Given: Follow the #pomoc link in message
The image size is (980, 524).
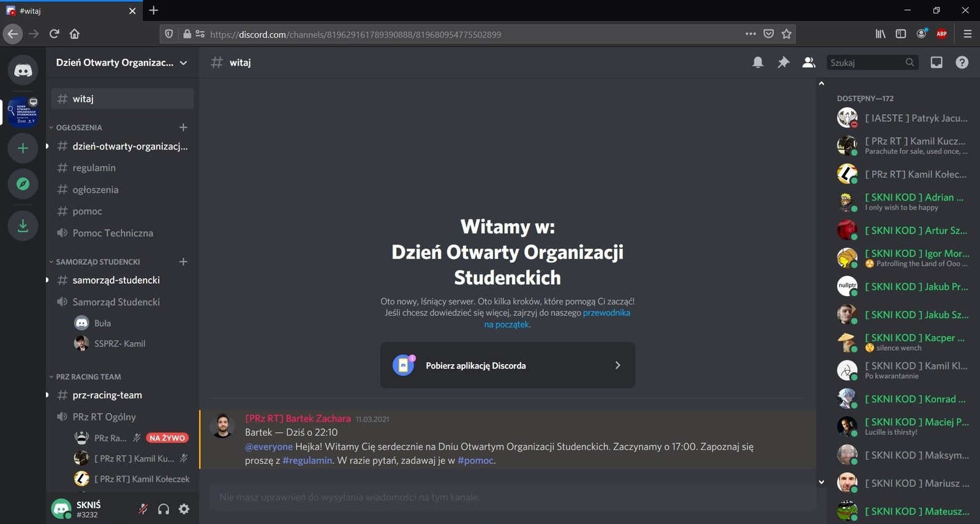Looking at the screenshot, I should [475, 460].
